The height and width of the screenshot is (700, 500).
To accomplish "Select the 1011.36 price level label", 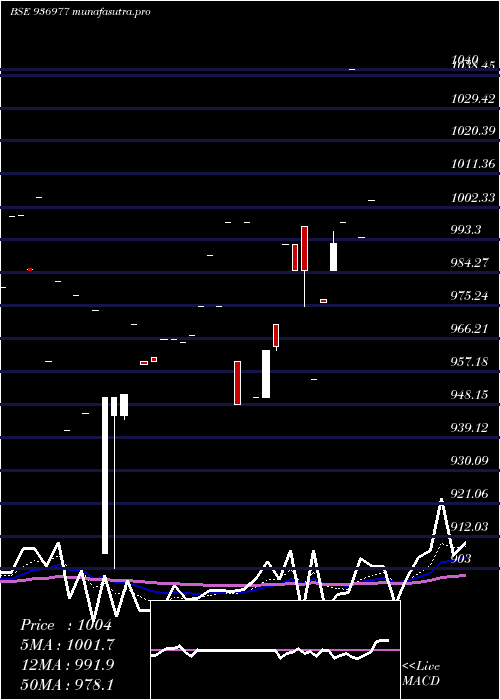I will tap(473, 164).
